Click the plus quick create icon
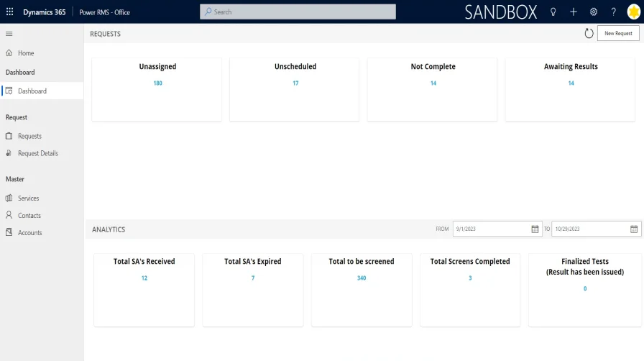 [x=574, y=12]
